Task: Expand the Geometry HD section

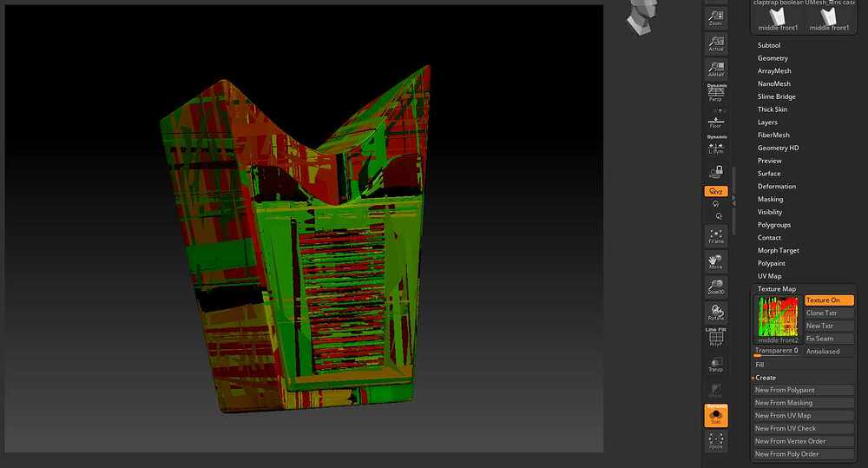Action: [x=778, y=148]
